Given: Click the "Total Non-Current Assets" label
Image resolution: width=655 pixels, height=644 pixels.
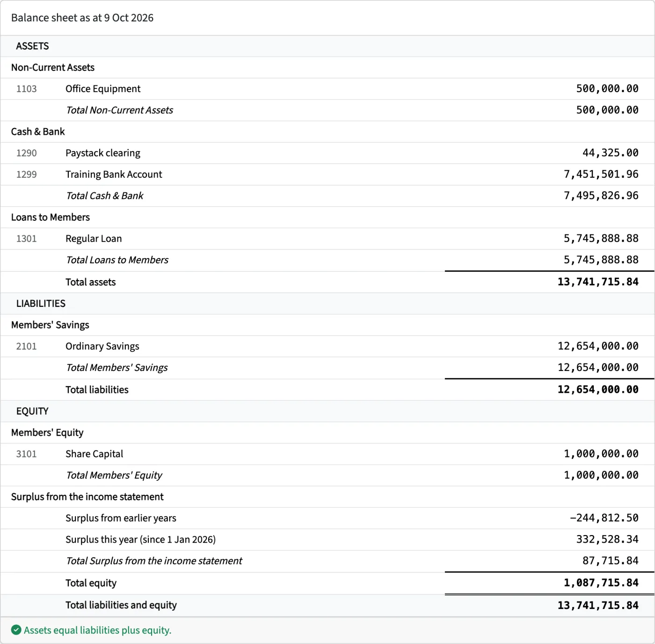Looking at the screenshot, I should (x=119, y=110).
